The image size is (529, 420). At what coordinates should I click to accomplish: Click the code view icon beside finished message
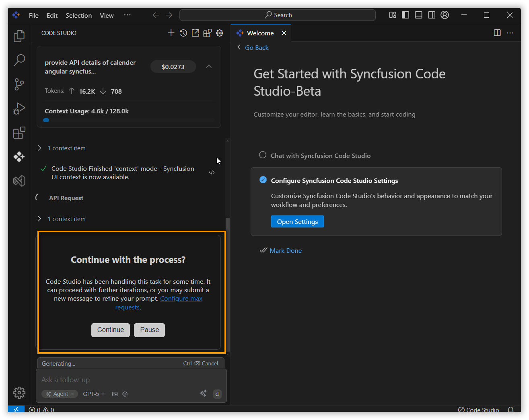(212, 172)
